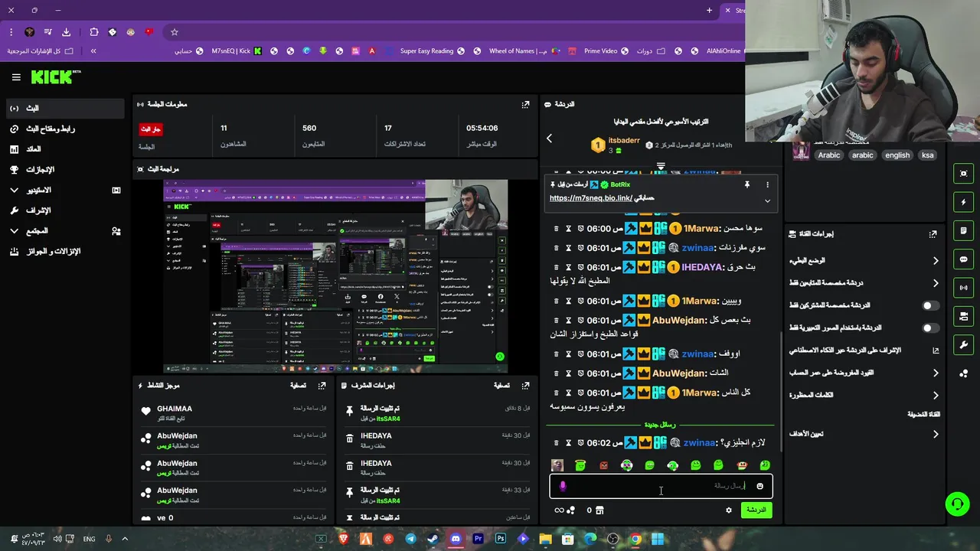The image size is (980, 551).
Task: Go back with the leaderboard arrow
Action: coord(549,139)
